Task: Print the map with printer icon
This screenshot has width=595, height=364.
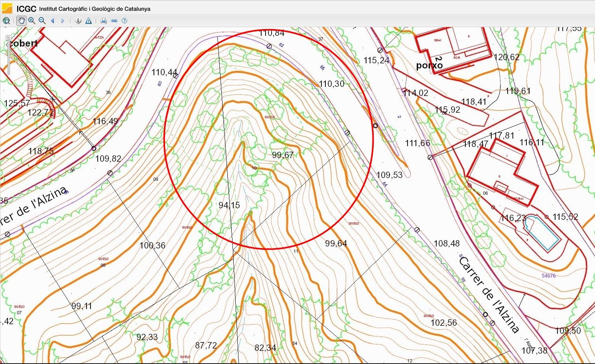Action: click(104, 21)
